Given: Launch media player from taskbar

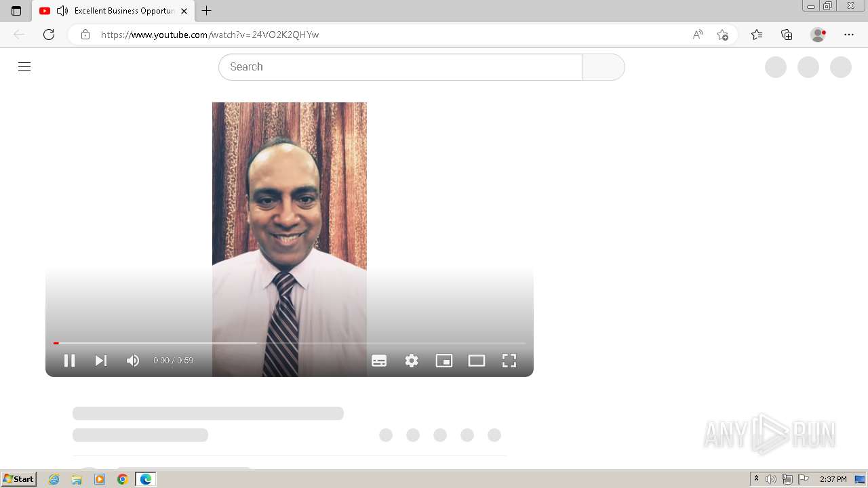Looking at the screenshot, I should [x=100, y=479].
